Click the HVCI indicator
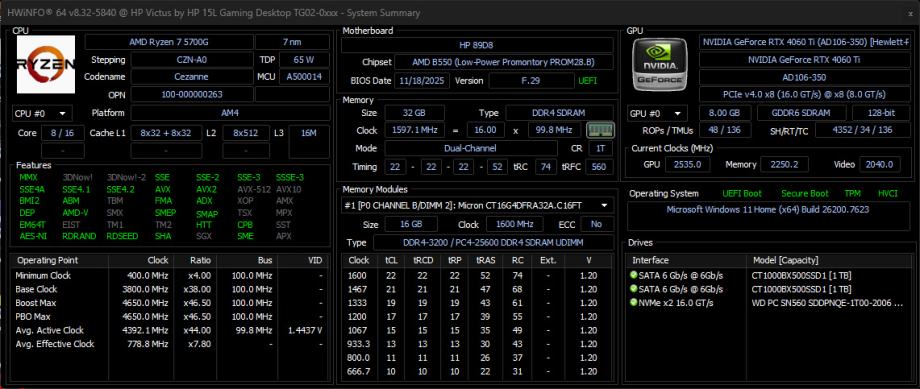This screenshot has width=920, height=389. pos(888,193)
